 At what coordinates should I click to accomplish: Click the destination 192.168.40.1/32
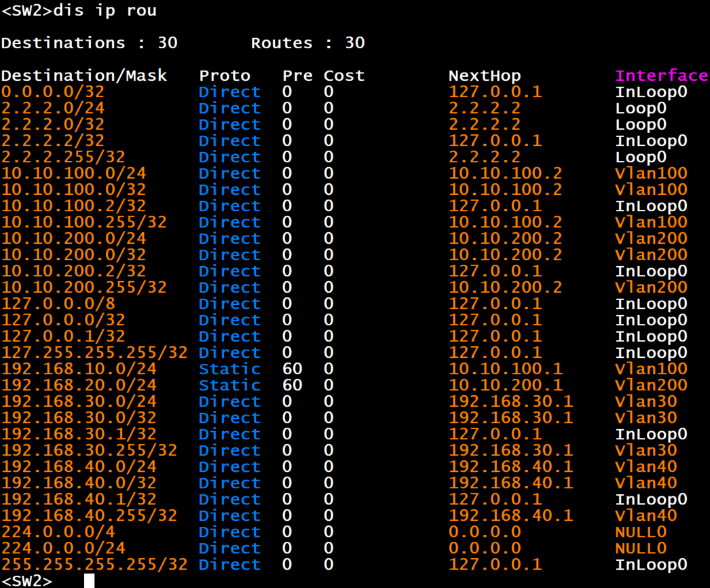click(79, 499)
